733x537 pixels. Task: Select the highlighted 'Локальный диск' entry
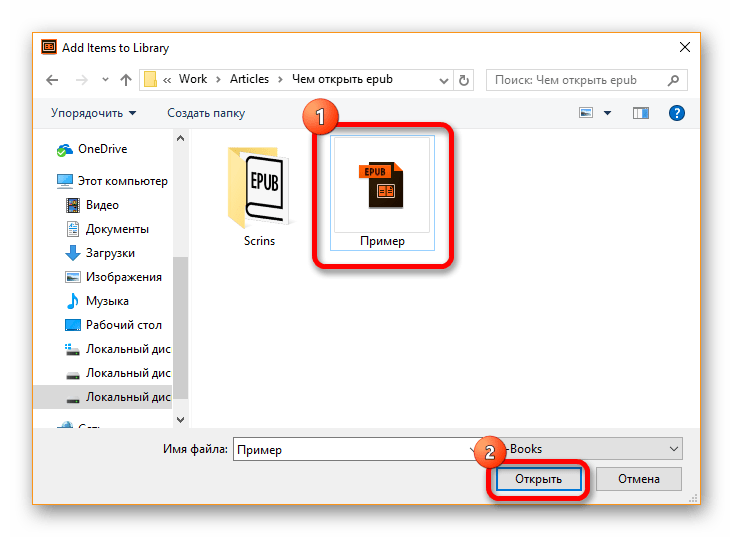tap(103, 397)
